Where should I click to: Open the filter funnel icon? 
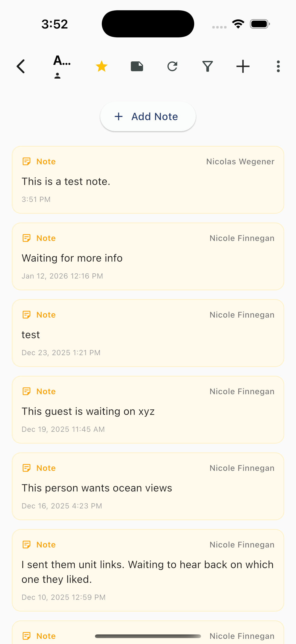(208, 67)
